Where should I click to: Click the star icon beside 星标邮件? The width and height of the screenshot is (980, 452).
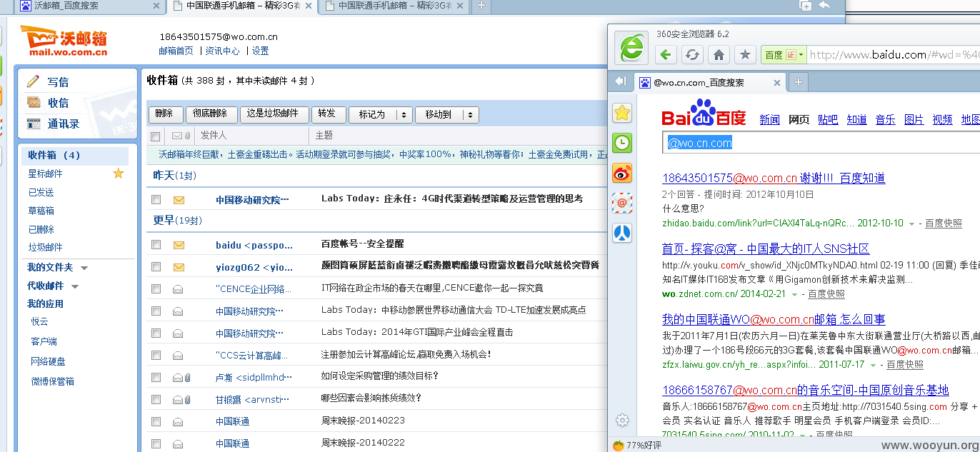119,174
